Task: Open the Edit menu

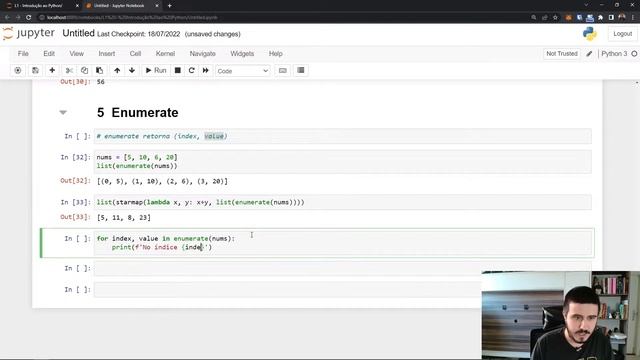Action: 49,53
